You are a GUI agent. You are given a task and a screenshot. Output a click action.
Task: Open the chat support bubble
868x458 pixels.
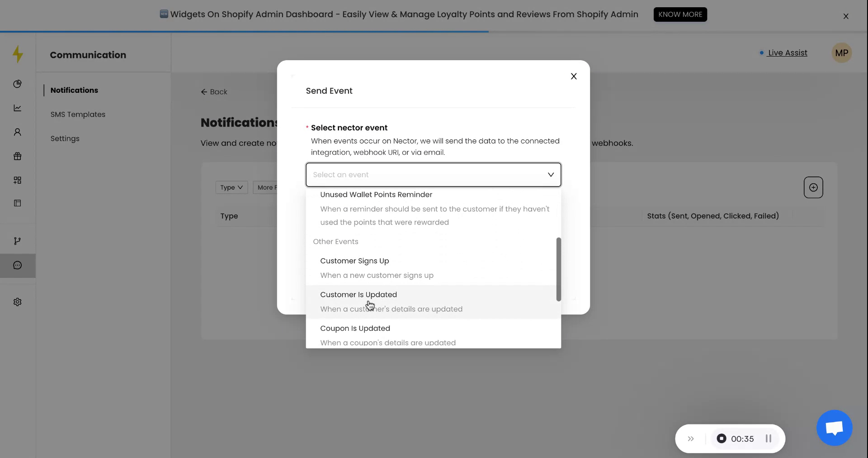click(x=834, y=428)
